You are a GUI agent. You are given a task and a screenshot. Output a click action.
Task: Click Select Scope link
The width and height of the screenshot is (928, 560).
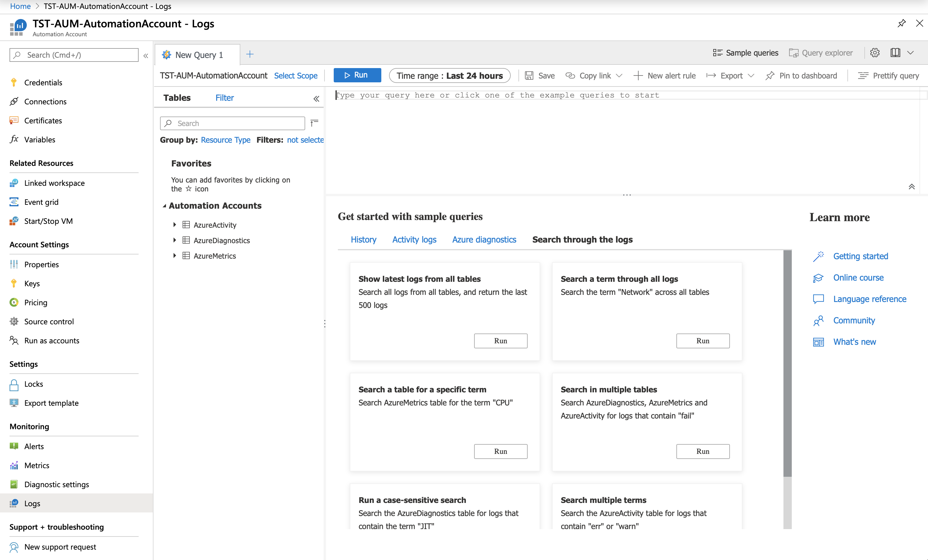(296, 75)
